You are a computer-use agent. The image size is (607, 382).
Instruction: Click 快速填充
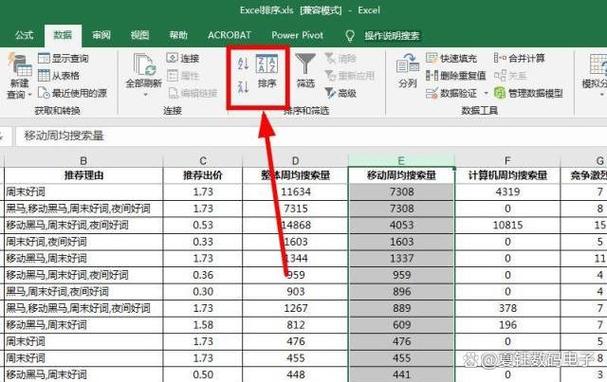point(451,58)
